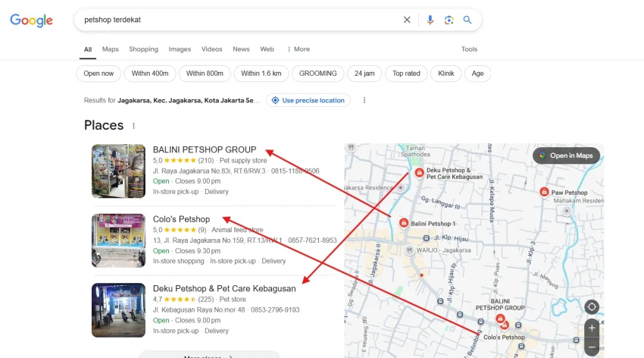Apply Top rated filter chip

tap(406, 74)
